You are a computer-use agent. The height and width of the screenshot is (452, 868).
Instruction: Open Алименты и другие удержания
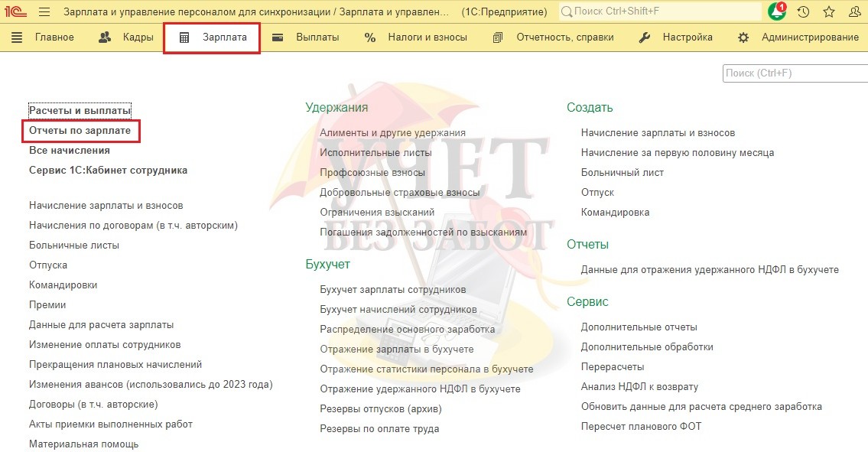[392, 133]
